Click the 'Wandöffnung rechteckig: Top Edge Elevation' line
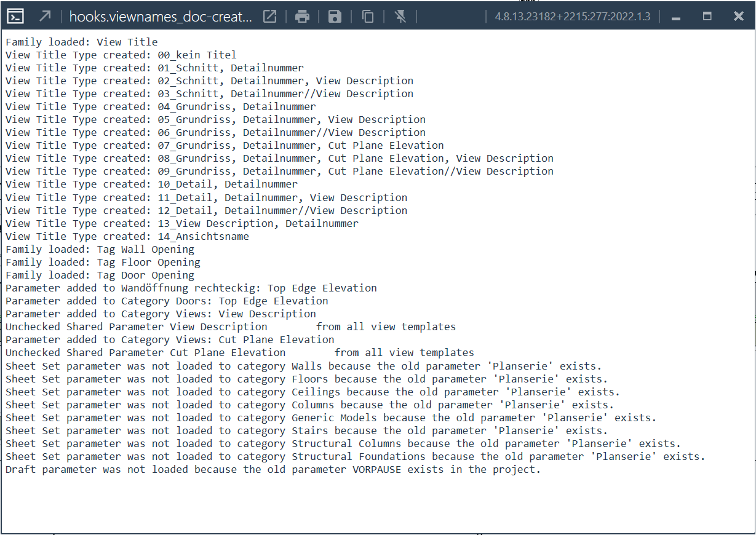The width and height of the screenshot is (756, 535). [x=191, y=288]
